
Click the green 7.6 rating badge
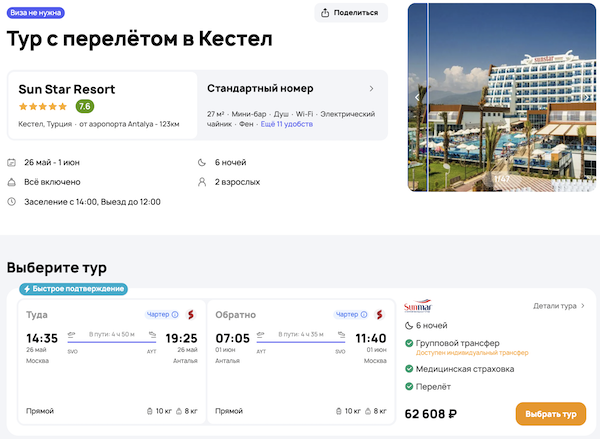(85, 106)
